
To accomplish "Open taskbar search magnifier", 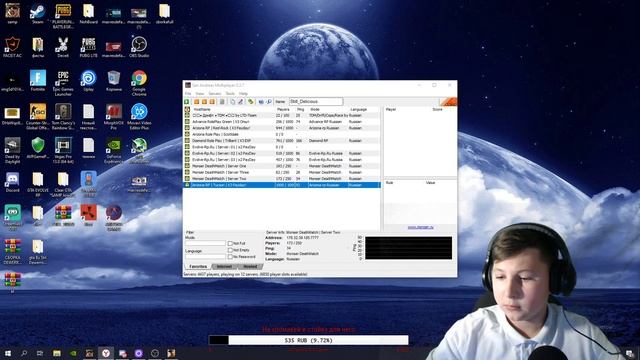I will 24,353.
